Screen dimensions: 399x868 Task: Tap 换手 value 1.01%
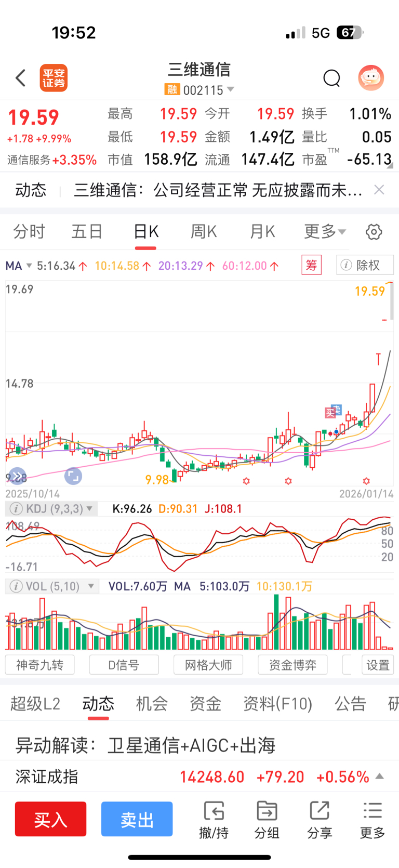point(370,114)
